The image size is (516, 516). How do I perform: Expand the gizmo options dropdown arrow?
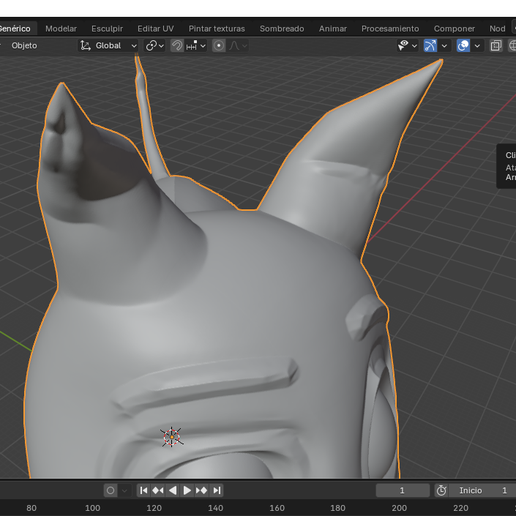click(444, 46)
